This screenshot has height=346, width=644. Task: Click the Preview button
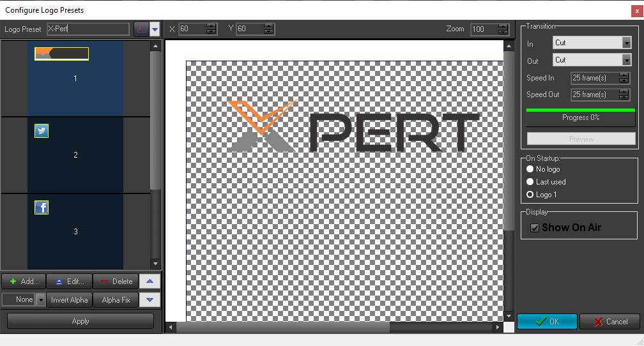tap(581, 139)
